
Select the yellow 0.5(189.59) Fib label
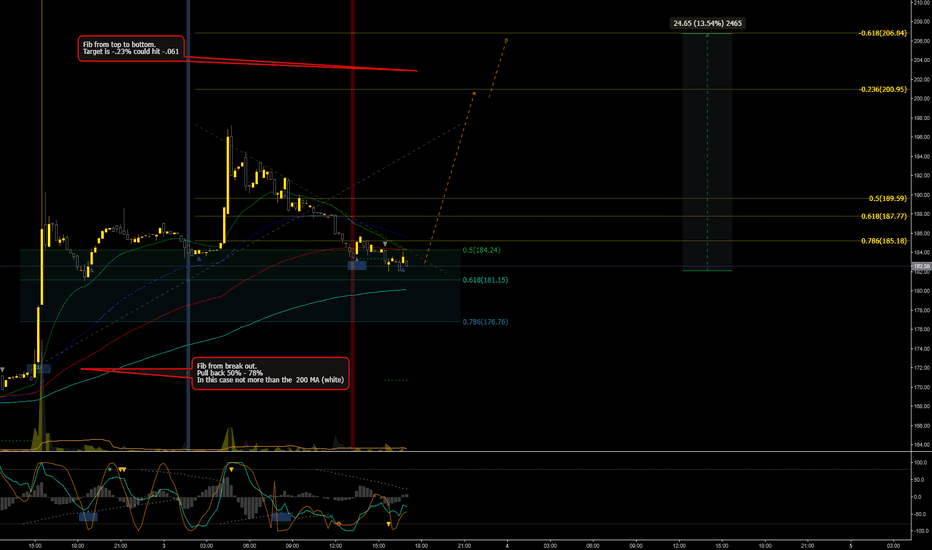(x=888, y=199)
